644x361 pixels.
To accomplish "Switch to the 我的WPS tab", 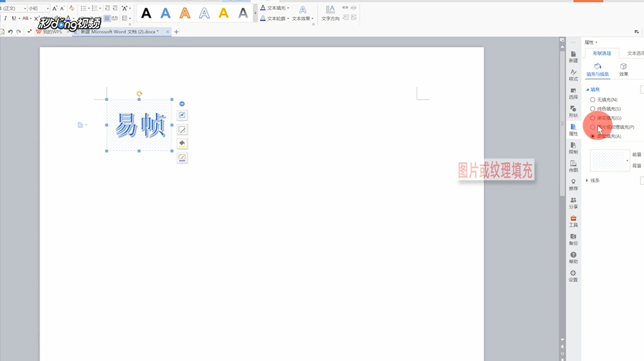I will click(49, 32).
